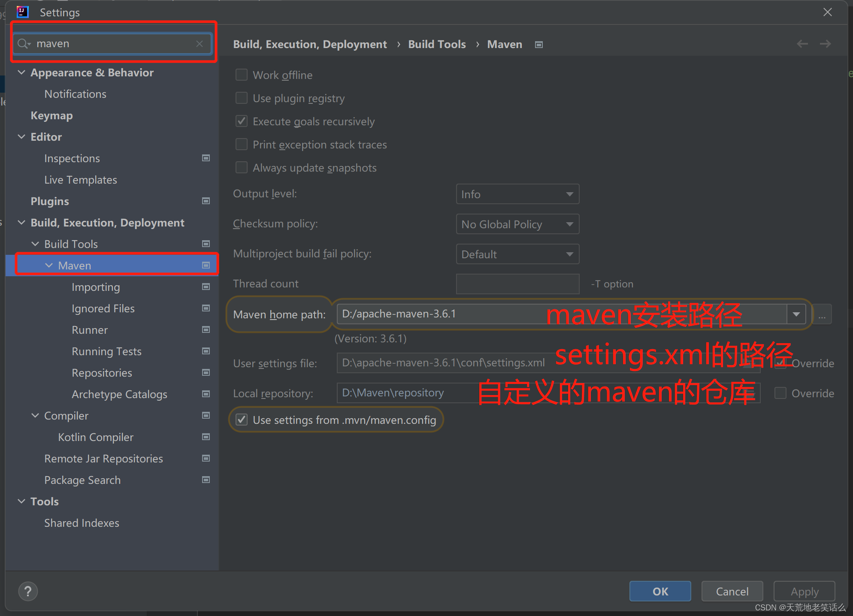The height and width of the screenshot is (616, 853).
Task: Click the magnifier icon in the search field
Action: pyautogui.click(x=24, y=43)
